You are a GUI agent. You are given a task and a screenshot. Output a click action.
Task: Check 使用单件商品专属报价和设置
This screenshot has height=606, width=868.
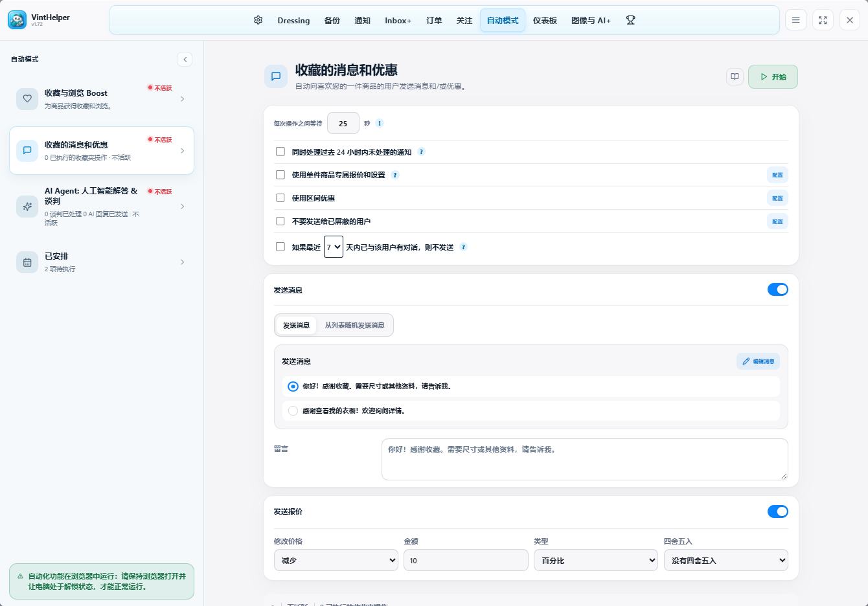click(280, 175)
